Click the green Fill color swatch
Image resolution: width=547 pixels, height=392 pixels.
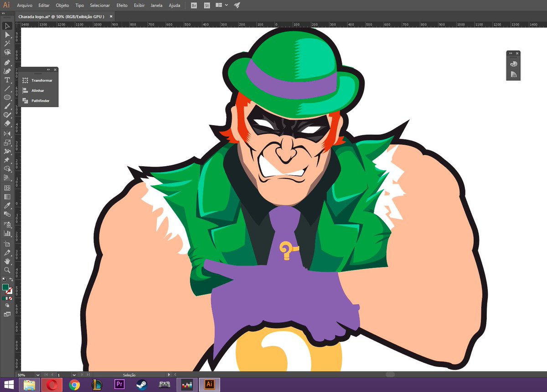coord(5,287)
